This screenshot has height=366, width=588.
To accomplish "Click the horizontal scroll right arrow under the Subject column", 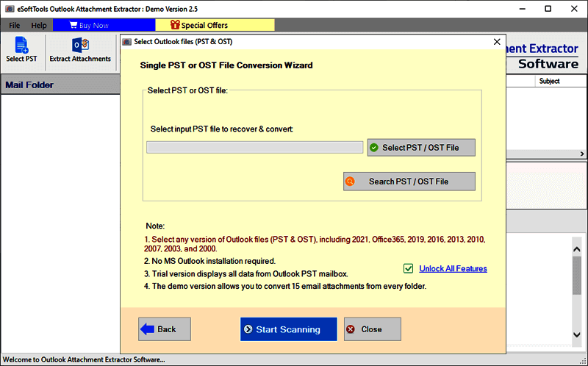I will click(582, 154).
